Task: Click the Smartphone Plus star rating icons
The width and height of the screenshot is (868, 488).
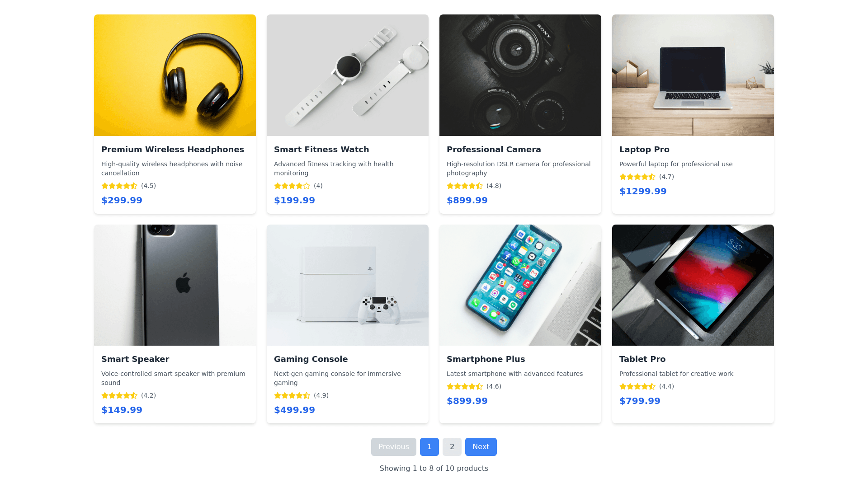Action: (x=465, y=386)
